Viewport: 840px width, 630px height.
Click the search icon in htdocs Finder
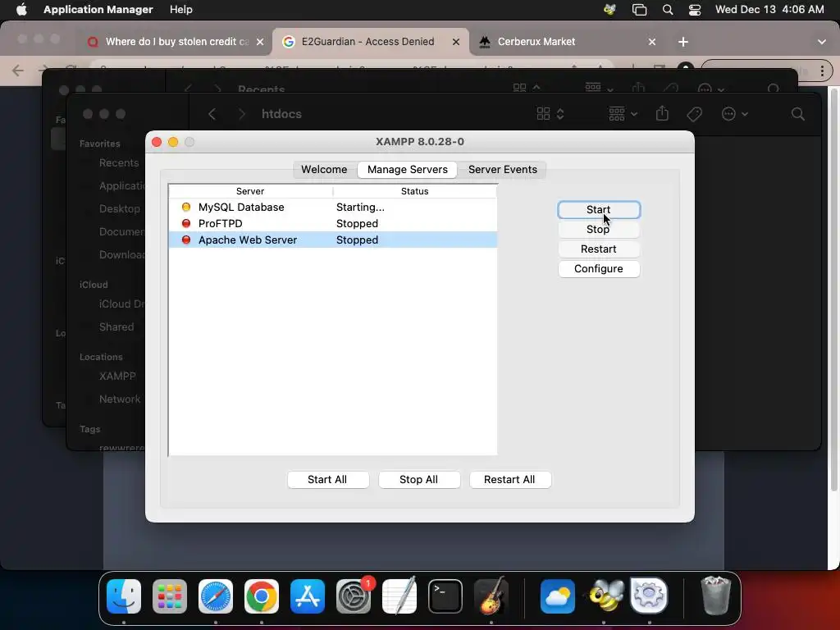797,114
